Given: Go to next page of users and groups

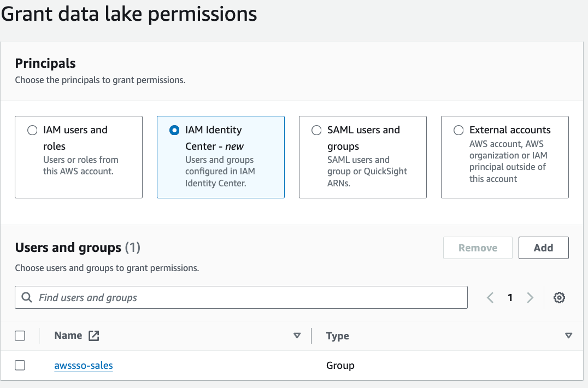Looking at the screenshot, I should (x=530, y=298).
